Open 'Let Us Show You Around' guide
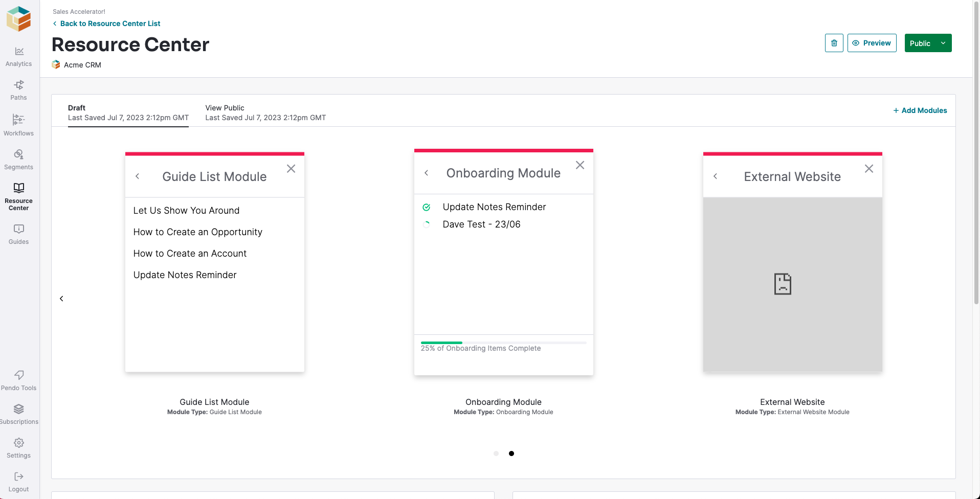 (186, 211)
